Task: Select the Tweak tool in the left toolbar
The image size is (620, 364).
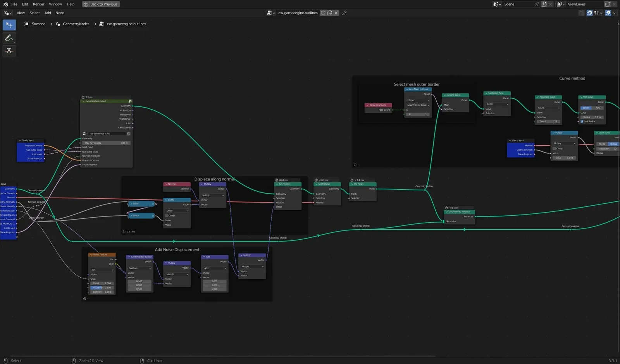Action: (9, 25)
